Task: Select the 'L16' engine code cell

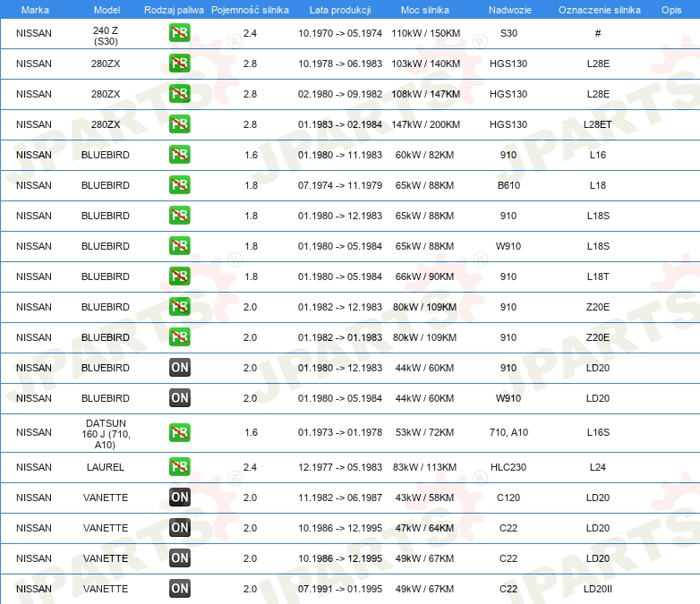Action: click(598, 155)
